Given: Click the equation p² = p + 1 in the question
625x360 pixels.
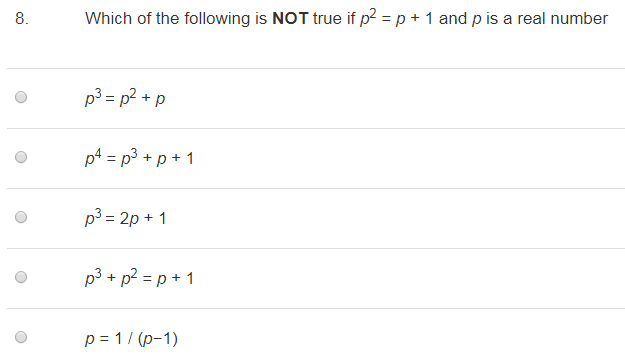Looking at the screenshot, I should tap(396, 18).
